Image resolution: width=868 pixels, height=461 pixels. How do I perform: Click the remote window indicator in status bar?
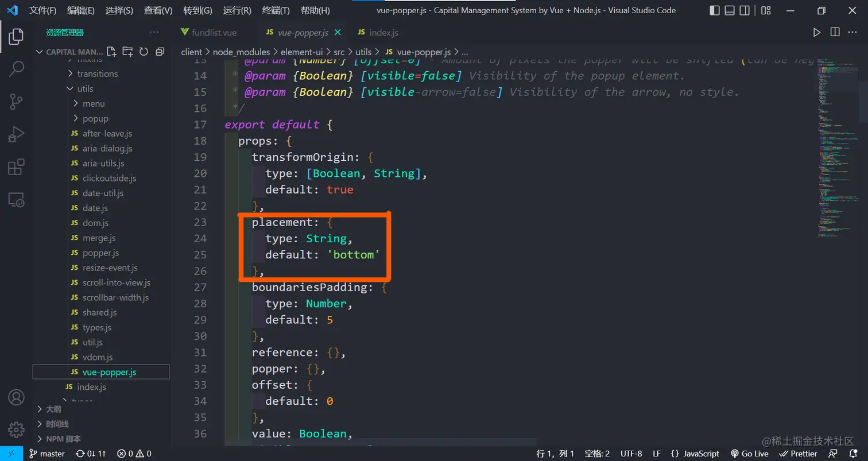[x=11, y=454]
